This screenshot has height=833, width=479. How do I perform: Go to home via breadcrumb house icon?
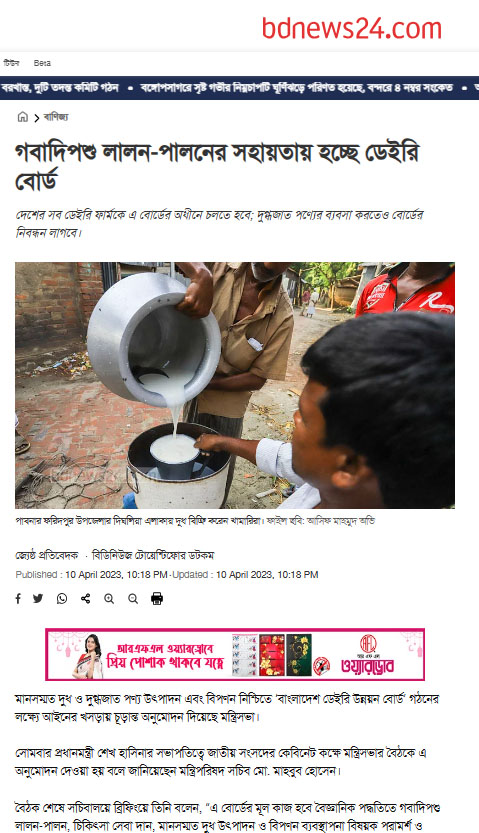pyautogui.click(x=22, y=117)
